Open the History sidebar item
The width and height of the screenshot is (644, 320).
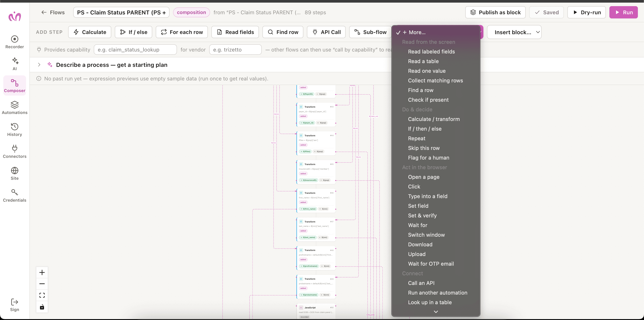14,130
